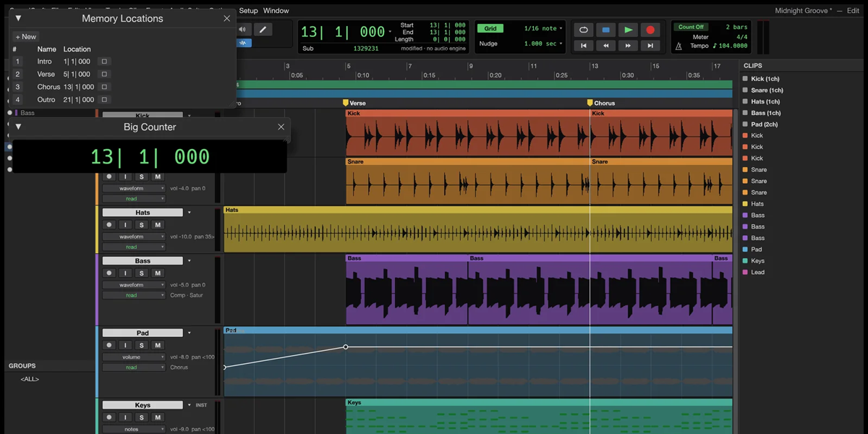Record-enable the Keys track
The image size is (868, 434).
[x=109, y=417]
